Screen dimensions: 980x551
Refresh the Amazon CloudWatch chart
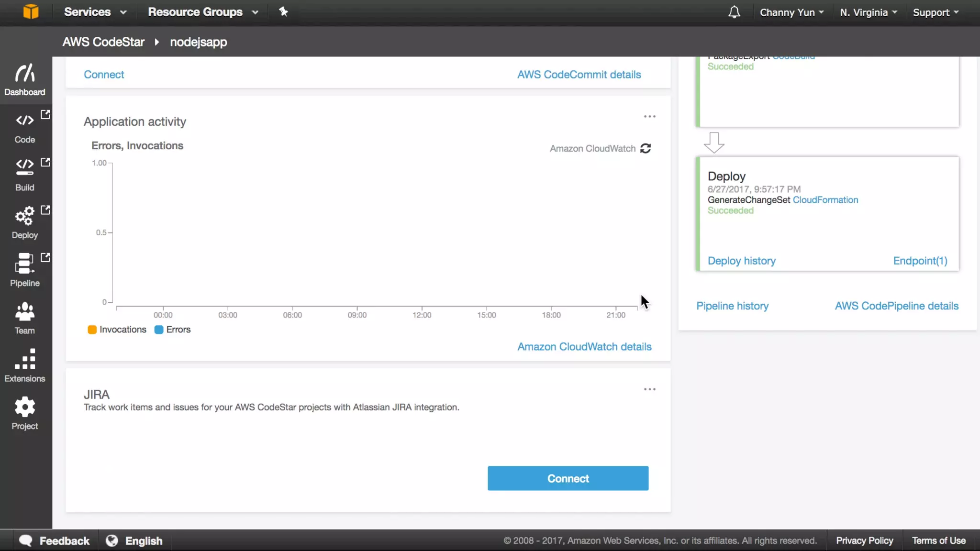pyautogui.click(x=646, y=148)
